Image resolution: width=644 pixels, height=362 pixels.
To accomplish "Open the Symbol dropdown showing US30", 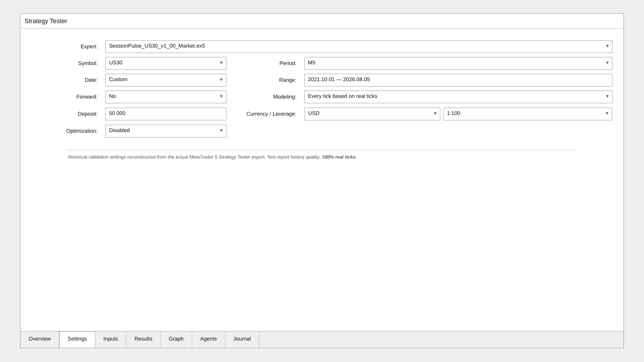I will tap(166, 63).
